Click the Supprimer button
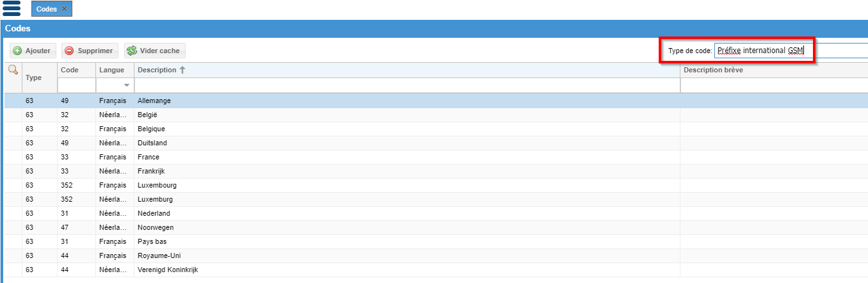The height and width of the screenshot is (283, 868). pyautogui.click(x=90, y=51)
